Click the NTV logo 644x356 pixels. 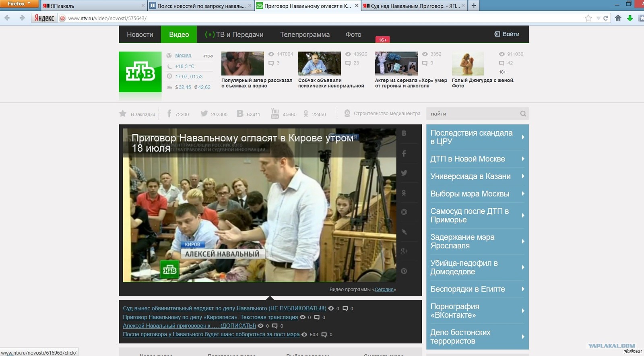point(140,72)
